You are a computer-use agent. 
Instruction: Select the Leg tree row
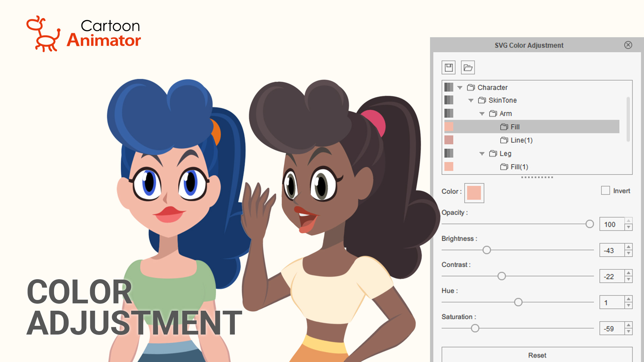(x=532, y=154)
